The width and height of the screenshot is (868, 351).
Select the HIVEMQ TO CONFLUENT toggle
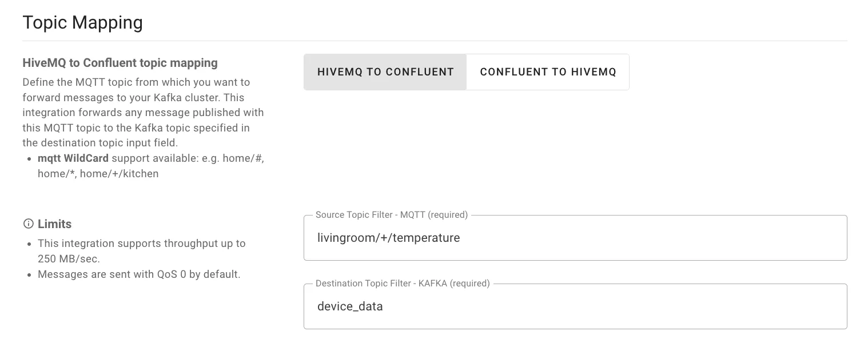[385, 72]
